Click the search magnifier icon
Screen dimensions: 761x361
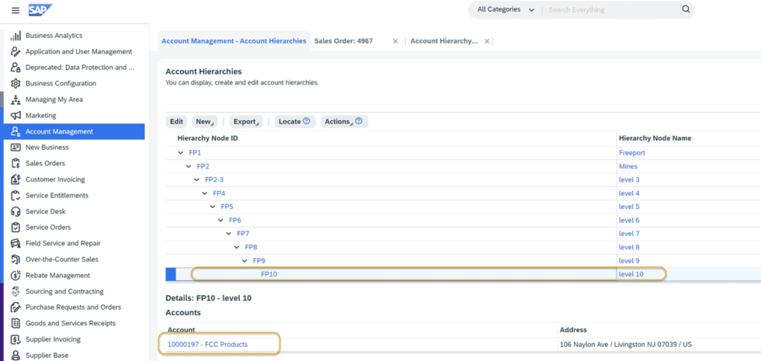686,9
